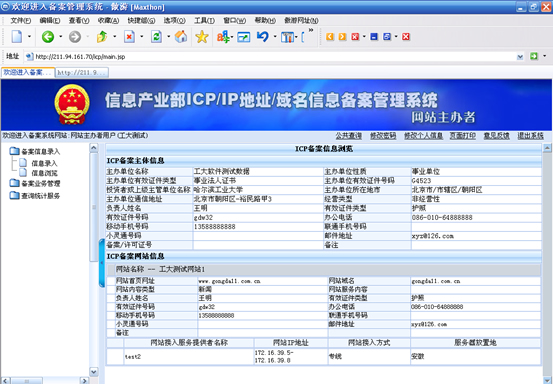Click the blue restore page icon

point(387,37)
